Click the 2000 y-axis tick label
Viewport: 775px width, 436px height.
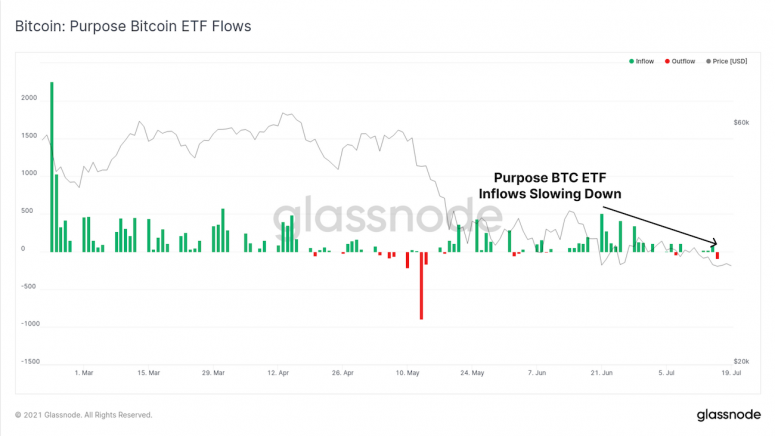point(29,98)
